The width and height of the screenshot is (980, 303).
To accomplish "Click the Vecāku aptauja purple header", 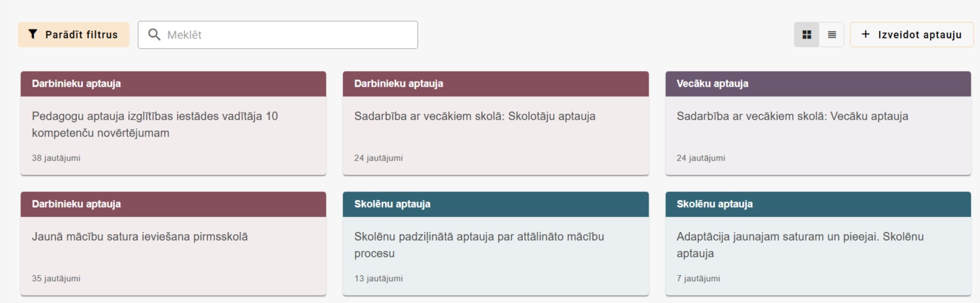I will (x=818, y=84).
